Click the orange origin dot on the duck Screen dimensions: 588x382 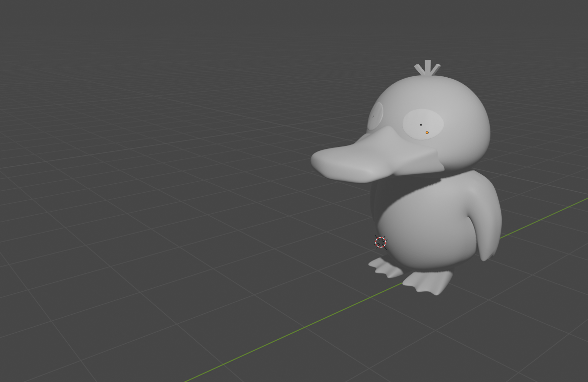427,132
